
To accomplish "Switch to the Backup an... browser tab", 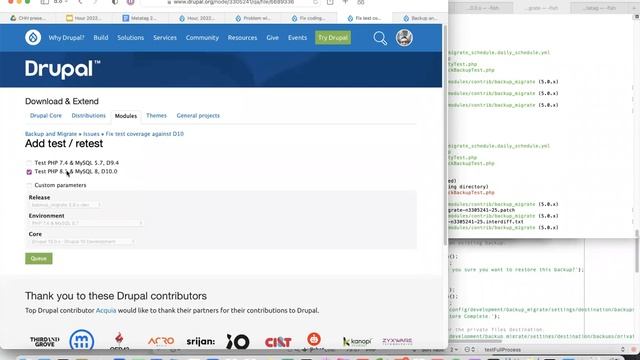I will pyautogui.click(x=420, y=18).
